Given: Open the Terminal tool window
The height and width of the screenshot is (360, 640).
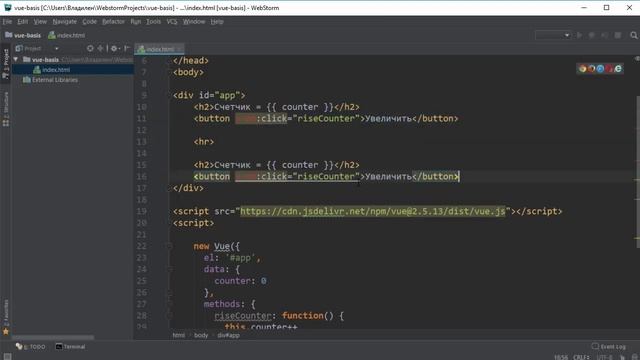Looking at the screenshot, I should click(71, 347).
